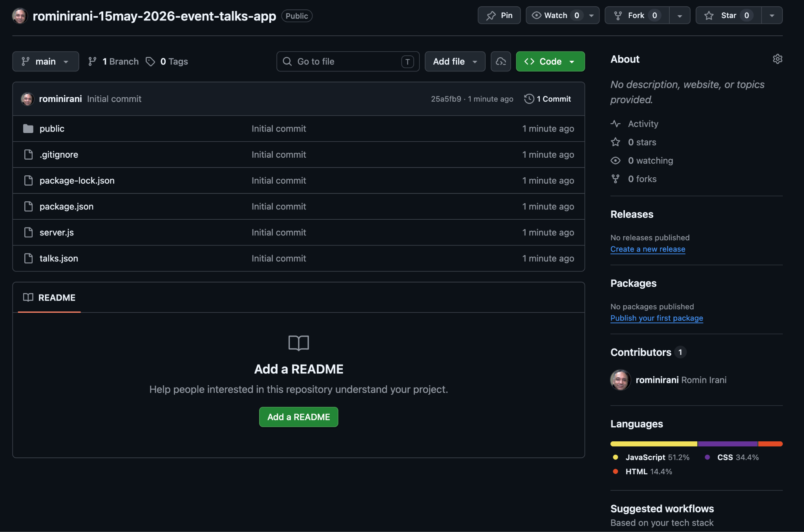804x532 pixels.
Task: Pin this repository with the Pin button
Action: pos(499,15)
